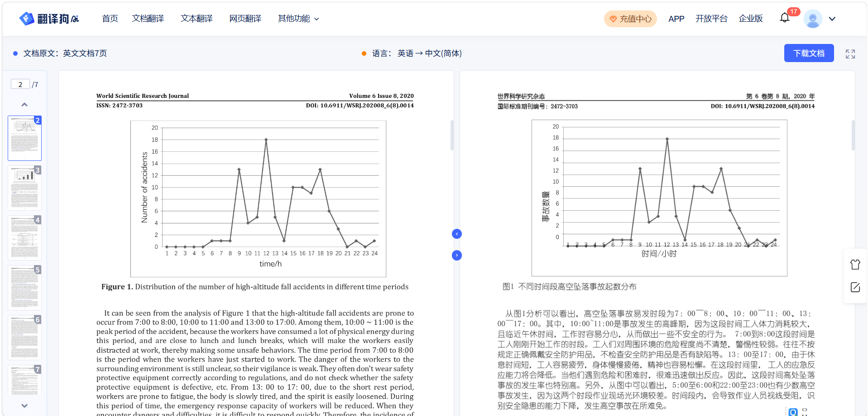
Task: Open the notification bell
Action: click(785, 18)
